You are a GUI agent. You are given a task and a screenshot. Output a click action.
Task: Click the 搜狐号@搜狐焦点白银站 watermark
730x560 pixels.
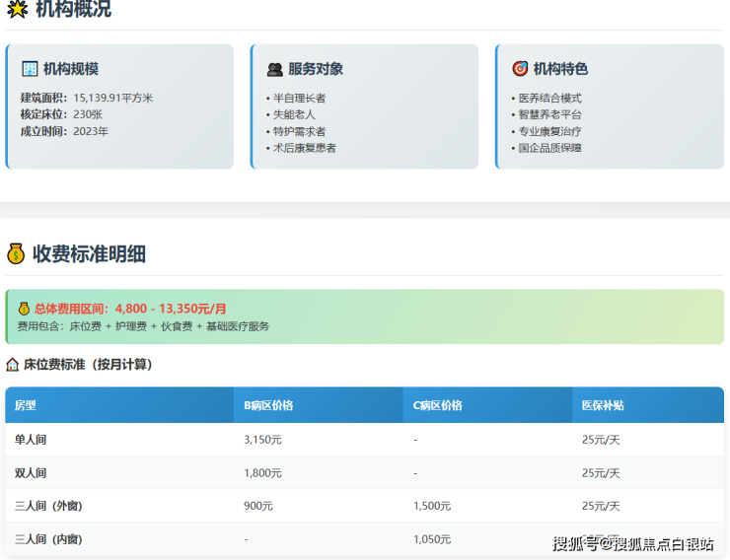point(632,543)
